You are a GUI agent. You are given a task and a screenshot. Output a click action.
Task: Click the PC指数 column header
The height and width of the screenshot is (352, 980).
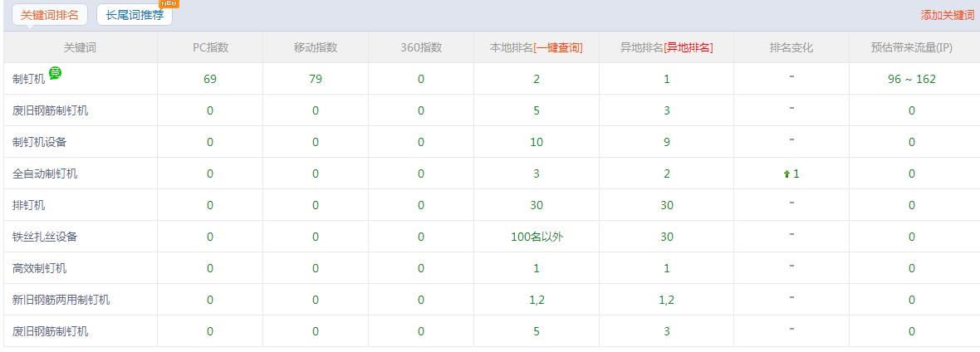[210, 48]
